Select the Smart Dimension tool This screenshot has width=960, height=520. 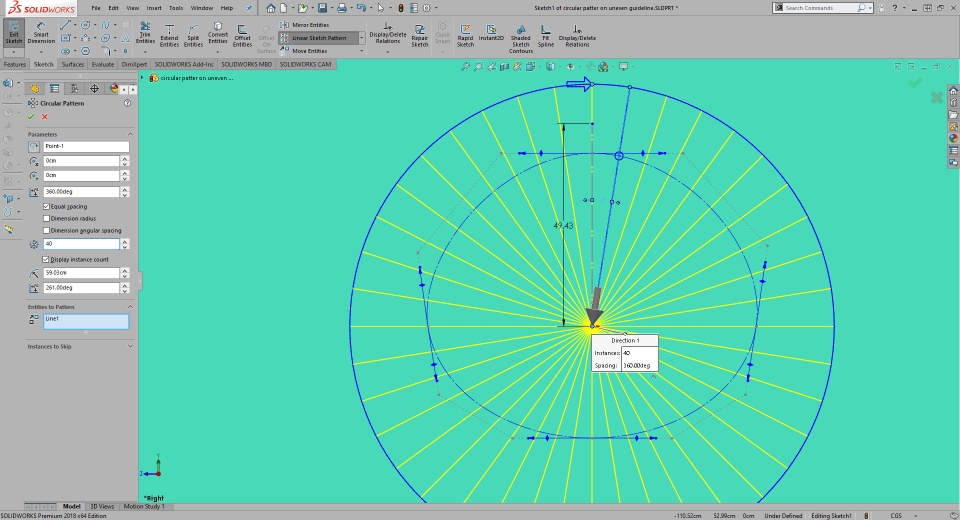[41, 33]
